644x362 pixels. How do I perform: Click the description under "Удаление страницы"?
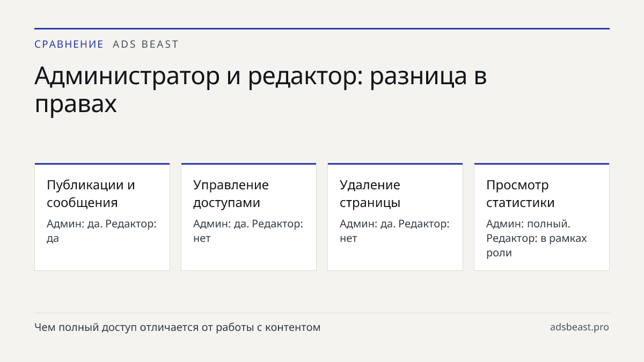pos(394,231)
